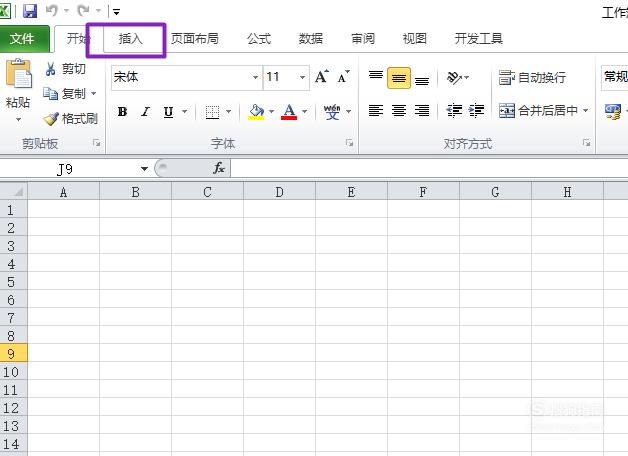Viewport: 628px width, 456px height.
Task: Open the 文件 (File) tab
Action: click(24, 39)
